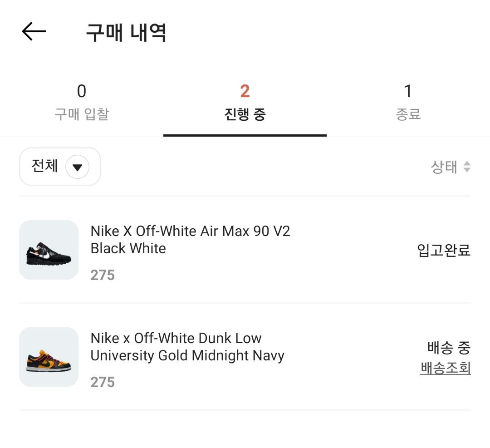Open Nike x Off-White Dunk Low item
The height and width of the screenshot is (448, 490).
coord(187,347)
